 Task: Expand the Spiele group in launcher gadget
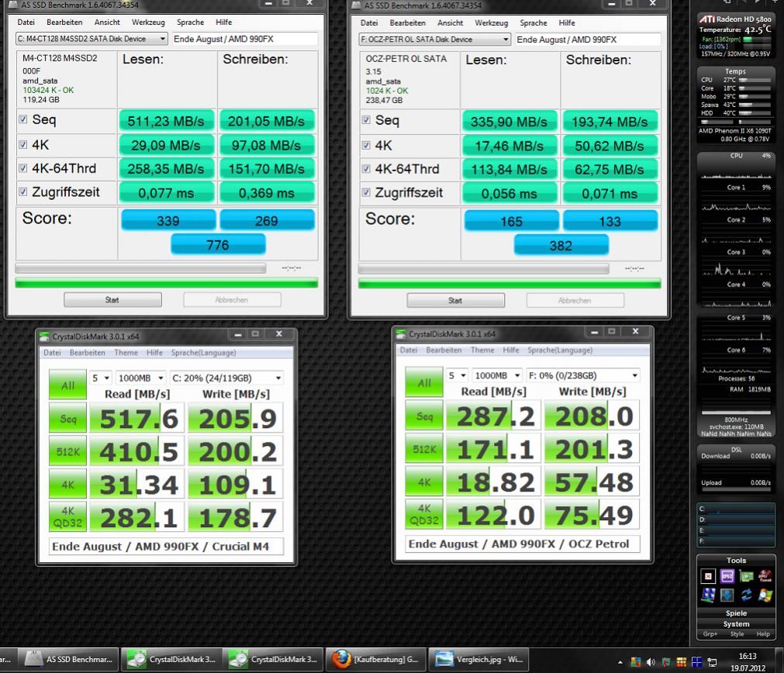(x=736, y=613)
